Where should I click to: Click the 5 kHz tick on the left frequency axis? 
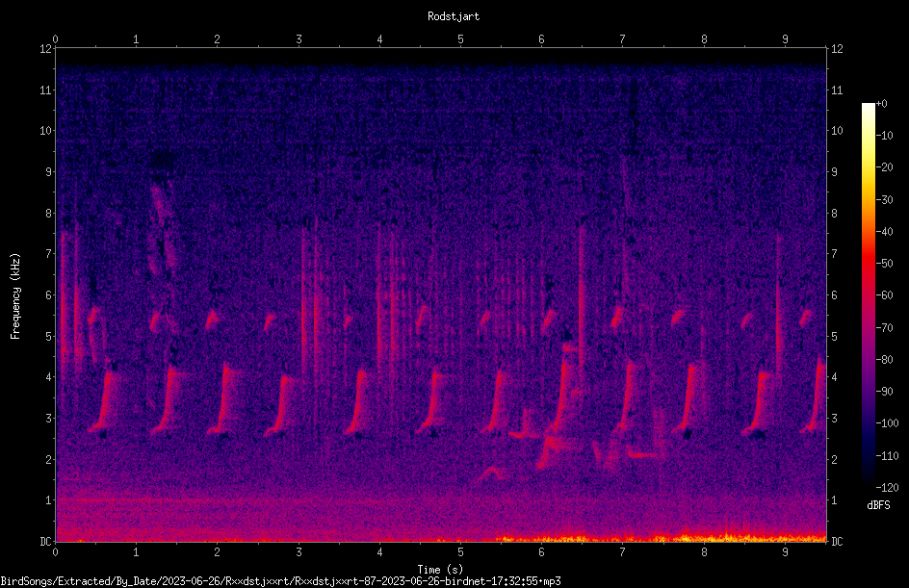coord(49,336)
